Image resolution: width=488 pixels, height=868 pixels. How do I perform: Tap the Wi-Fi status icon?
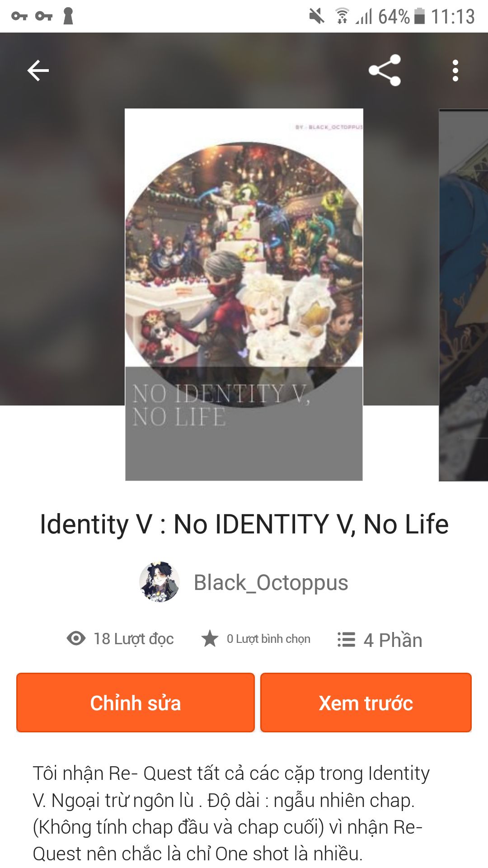tap(343, 16)
